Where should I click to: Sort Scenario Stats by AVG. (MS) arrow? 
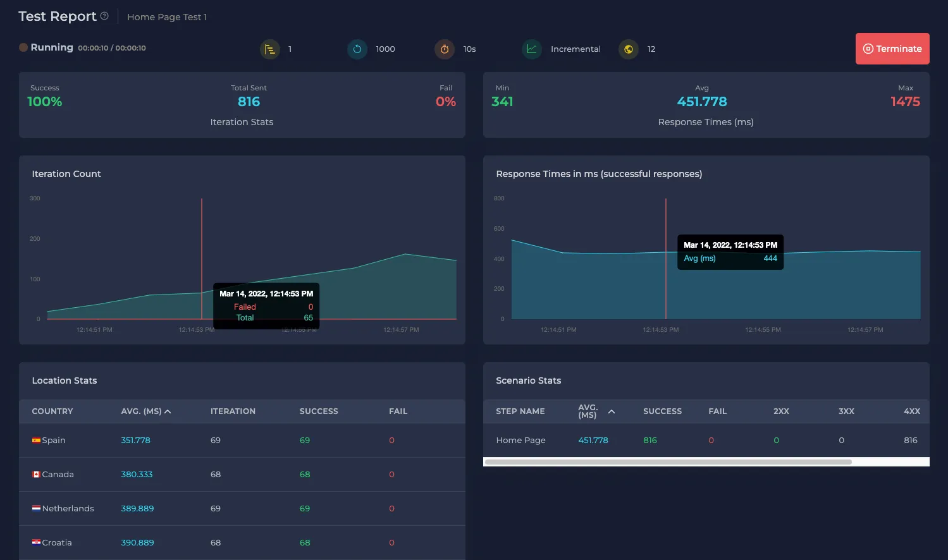tap(612, 411)
